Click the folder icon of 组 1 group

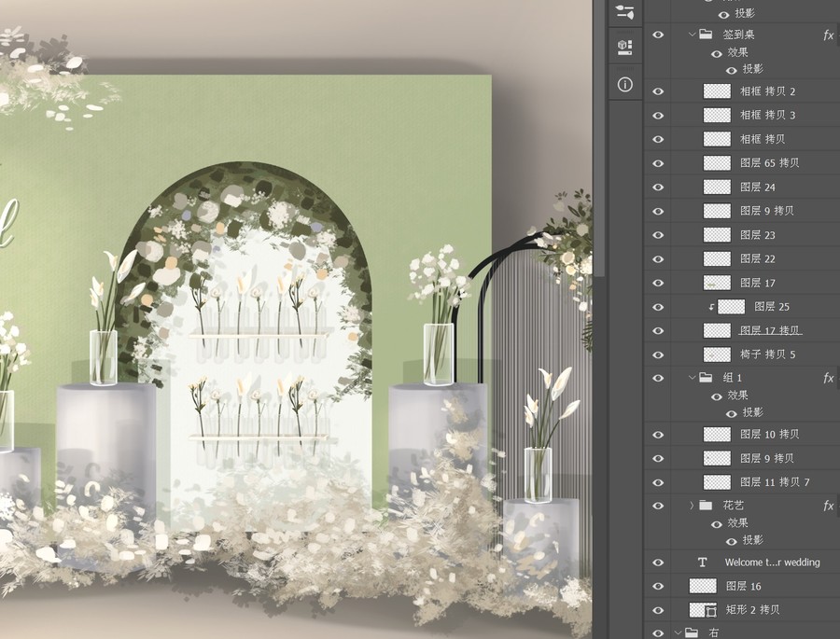706,378
